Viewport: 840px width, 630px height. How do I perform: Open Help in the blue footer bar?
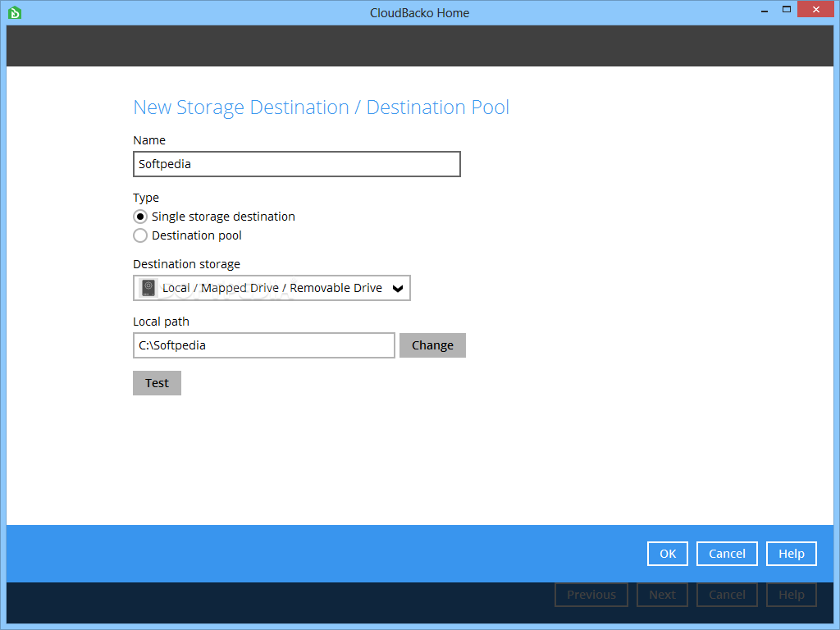[792, 554]
